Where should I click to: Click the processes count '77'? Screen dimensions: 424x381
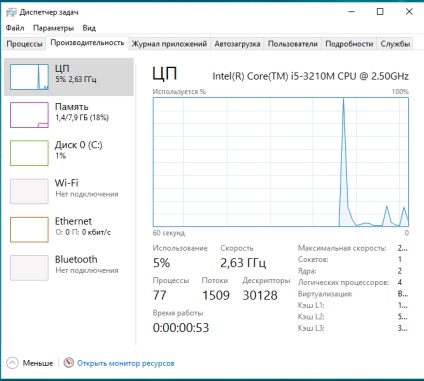(x=160, y=295)
